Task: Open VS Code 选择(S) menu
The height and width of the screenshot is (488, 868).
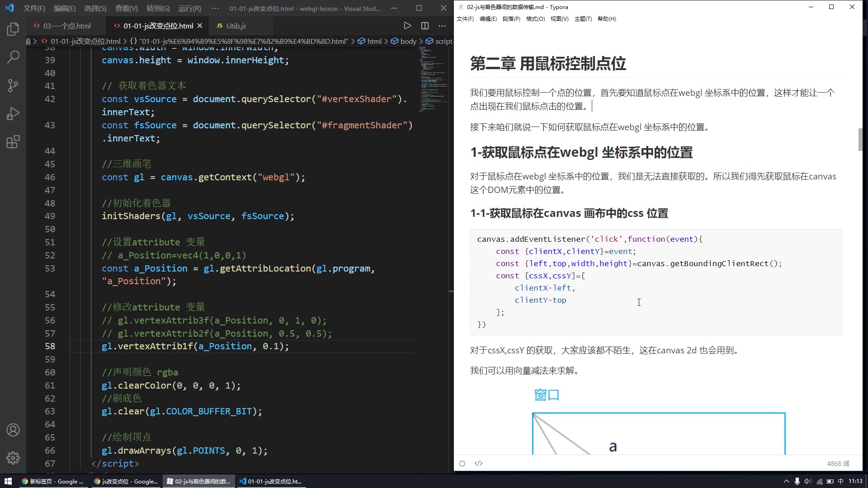Action: pyautogui.click(x=95, y=8)
